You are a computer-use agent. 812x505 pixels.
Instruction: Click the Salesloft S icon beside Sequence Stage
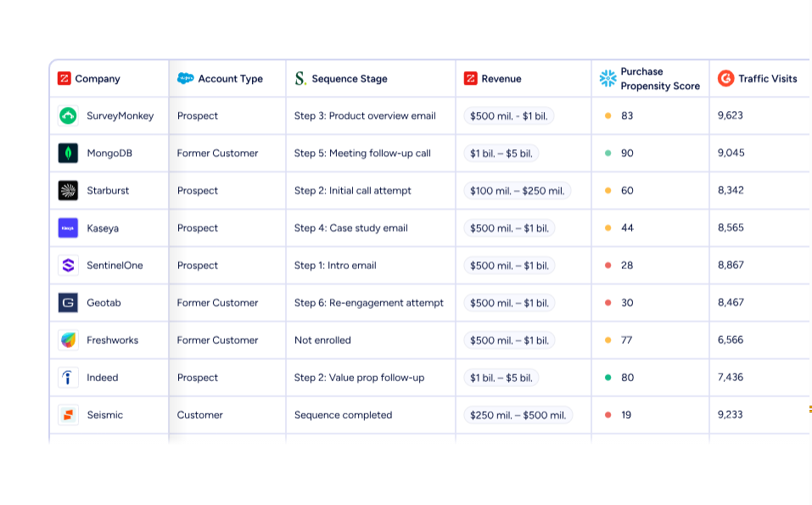(x=300, y=78)
